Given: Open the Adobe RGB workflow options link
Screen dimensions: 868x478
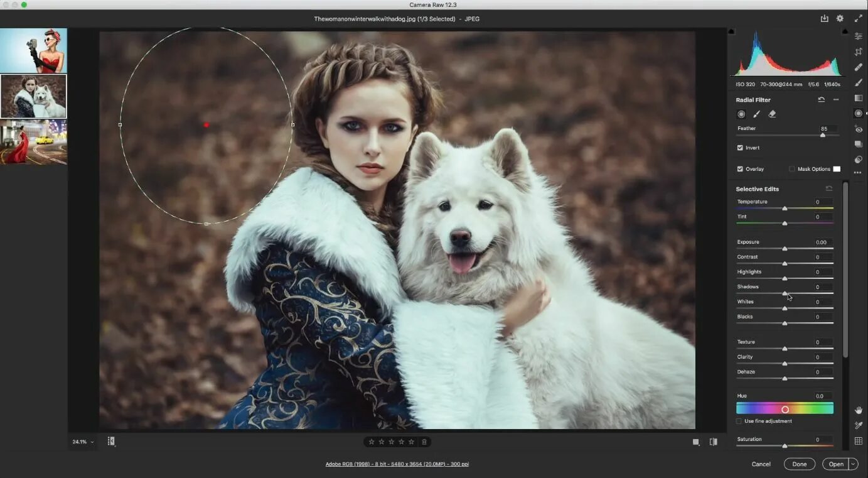Looking at the screenshot, I should [x=397, y=464].
